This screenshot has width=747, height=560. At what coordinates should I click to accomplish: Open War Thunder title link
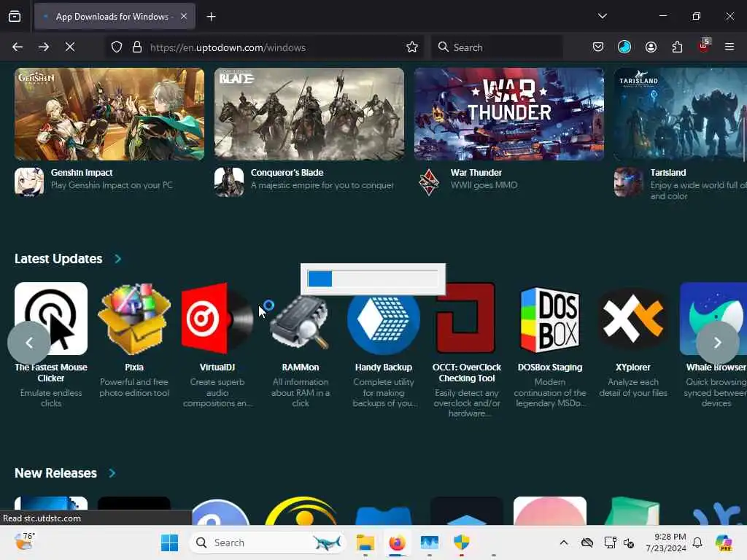click(476, 172)
